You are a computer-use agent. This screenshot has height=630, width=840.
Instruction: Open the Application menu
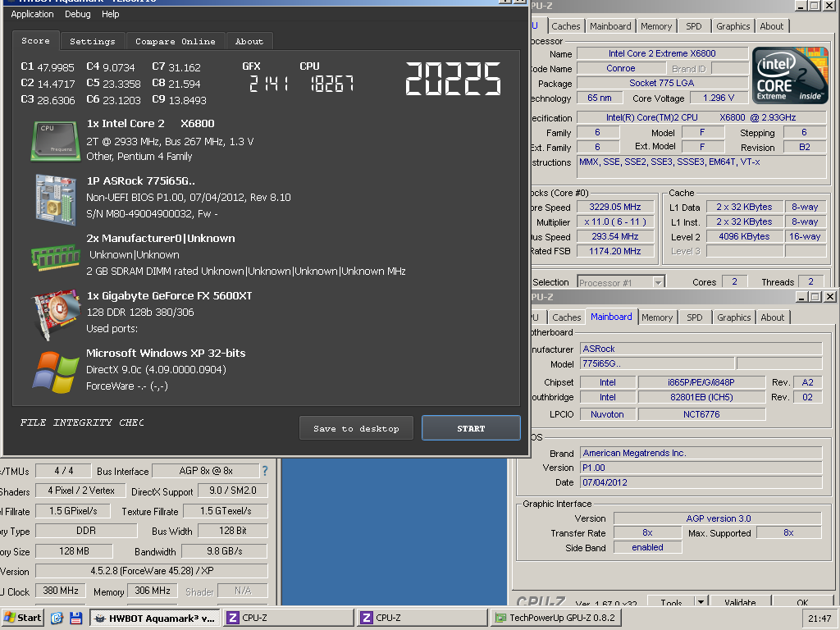(x=32, y=14)
